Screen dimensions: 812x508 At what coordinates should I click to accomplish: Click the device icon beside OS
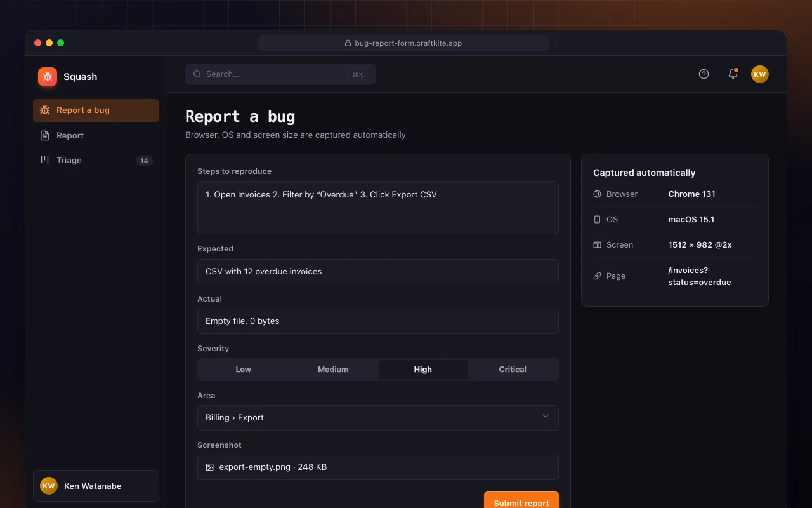(597, 220)
